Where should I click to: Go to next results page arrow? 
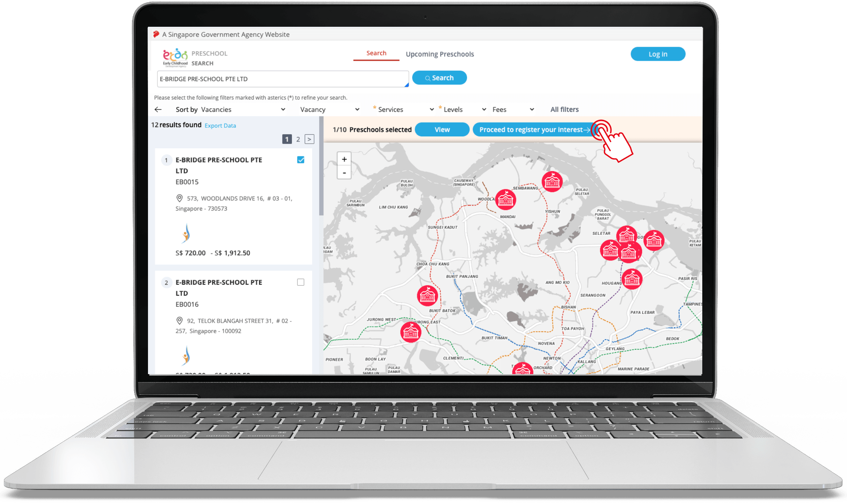pos(309,139)
